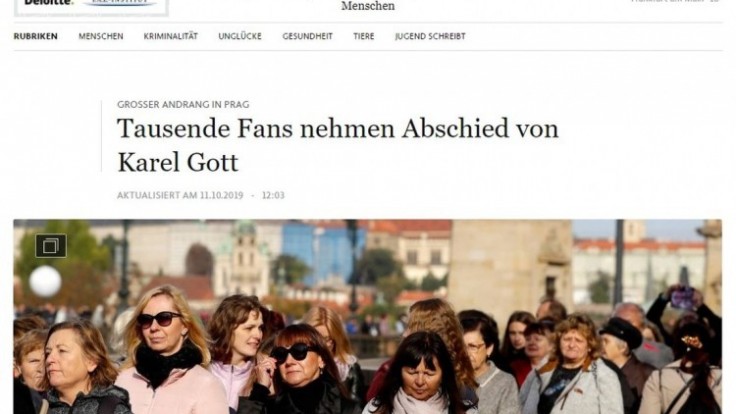Click the white balloon in the photo
The width and height of the screenshot is (736, 414).
[x=46, y=281]
